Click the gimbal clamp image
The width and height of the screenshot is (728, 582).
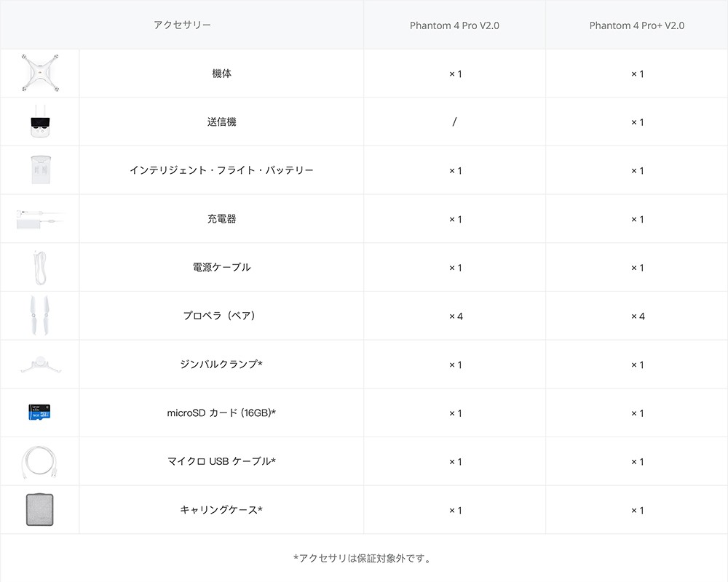pos(40,364)
